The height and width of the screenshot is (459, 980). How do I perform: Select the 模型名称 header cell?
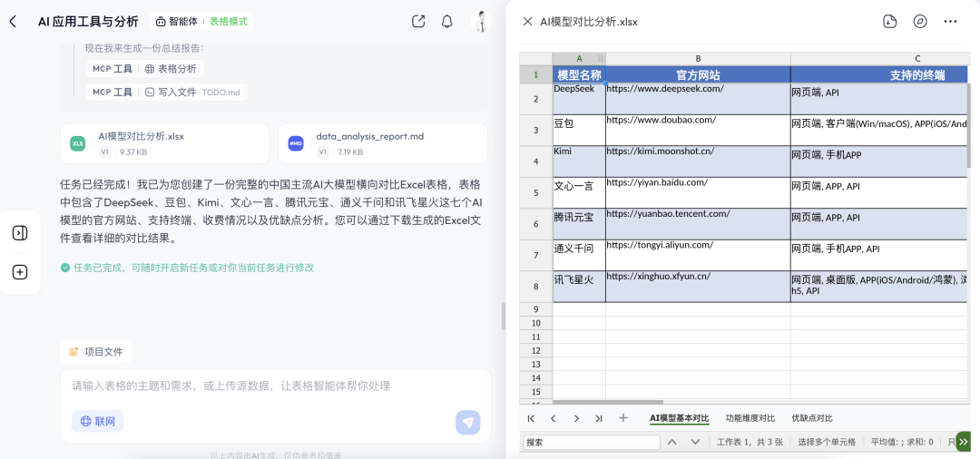click(x=579, y=75)
